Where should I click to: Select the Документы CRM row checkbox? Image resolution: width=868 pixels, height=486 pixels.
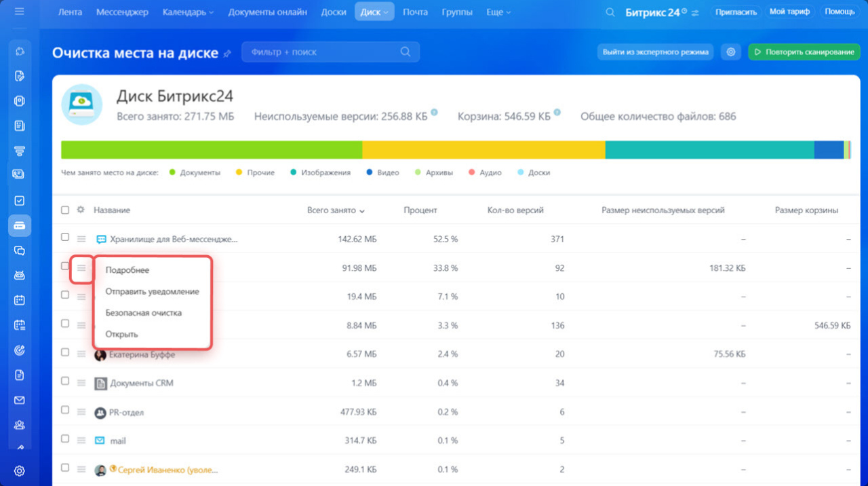point(65,381)
